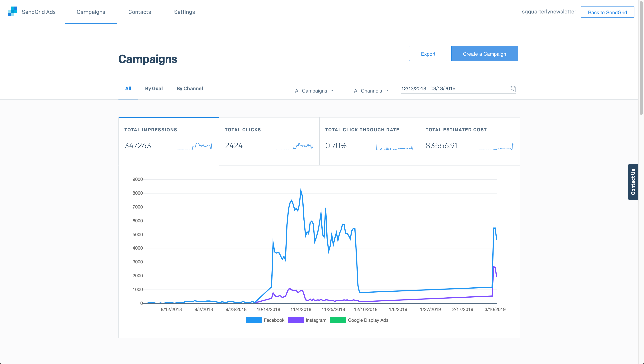
Task: Open the All Campaigns dropdown
Action: tap(314, 91)
